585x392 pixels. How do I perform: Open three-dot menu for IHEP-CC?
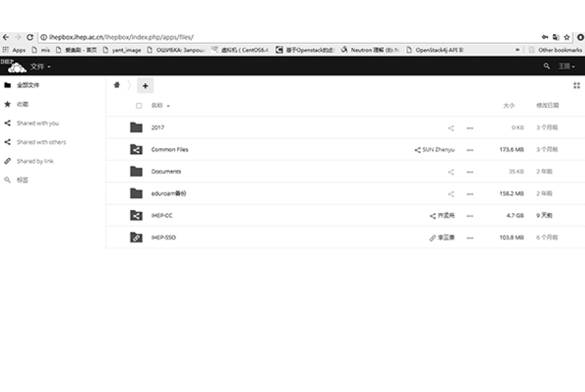point(470,216)
